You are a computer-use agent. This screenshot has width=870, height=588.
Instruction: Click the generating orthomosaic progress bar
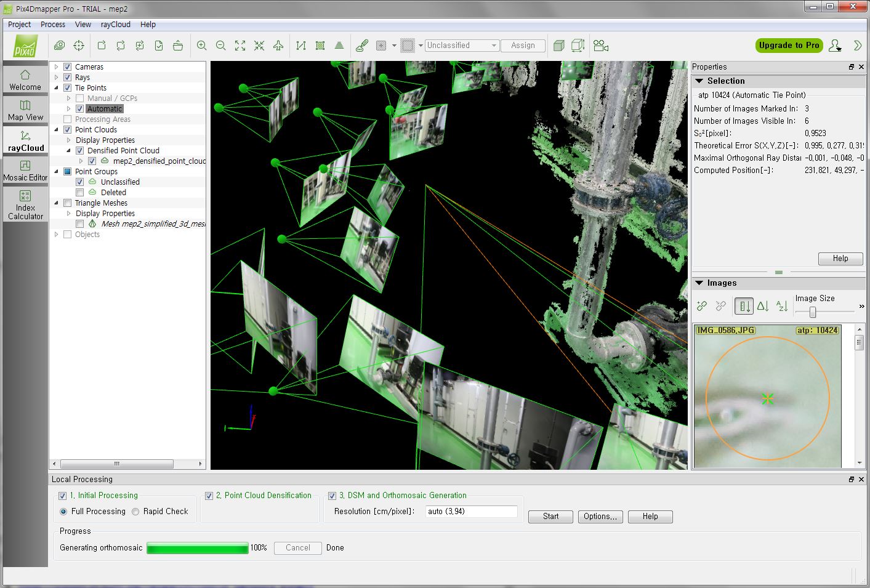tap(198, 548)
